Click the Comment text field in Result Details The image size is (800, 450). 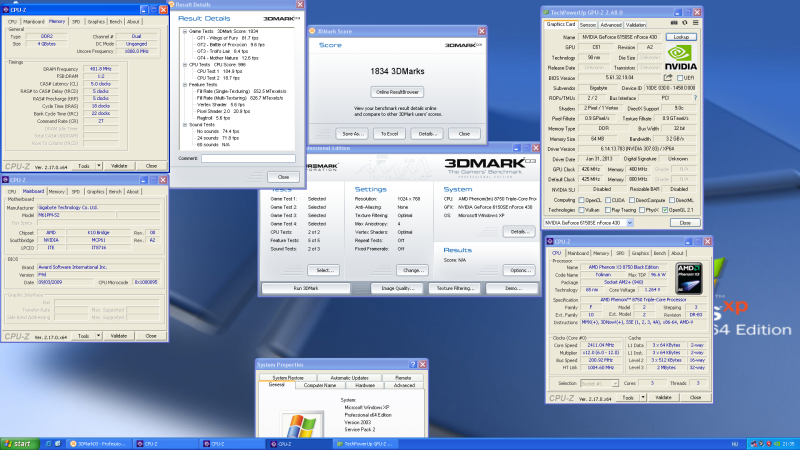[x=246, y=158]
